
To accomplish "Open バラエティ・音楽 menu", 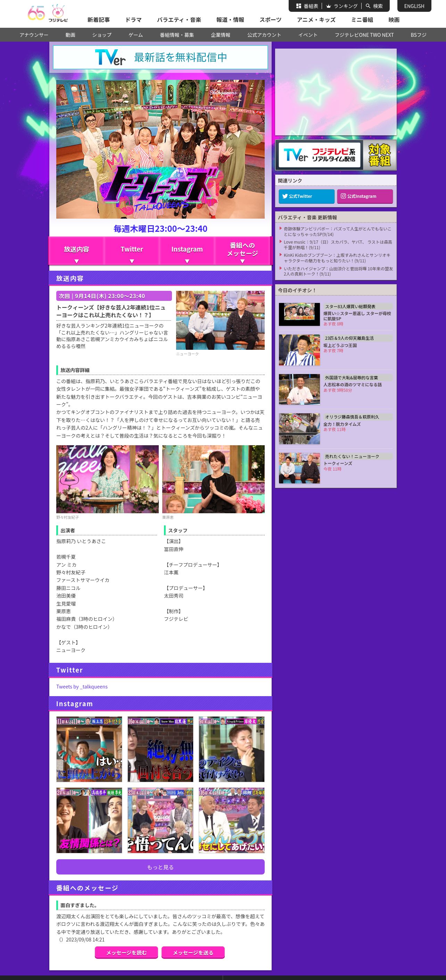I will coord(179,20).
